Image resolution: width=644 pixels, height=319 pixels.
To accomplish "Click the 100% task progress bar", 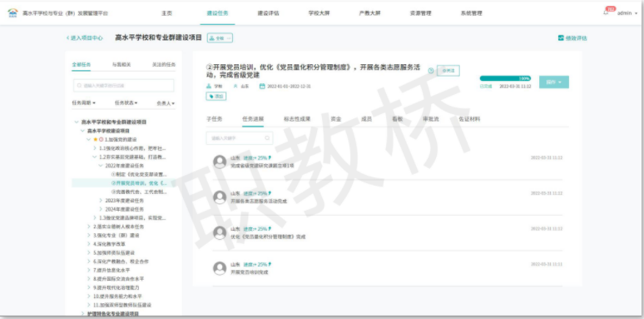I will coord(505,78).
